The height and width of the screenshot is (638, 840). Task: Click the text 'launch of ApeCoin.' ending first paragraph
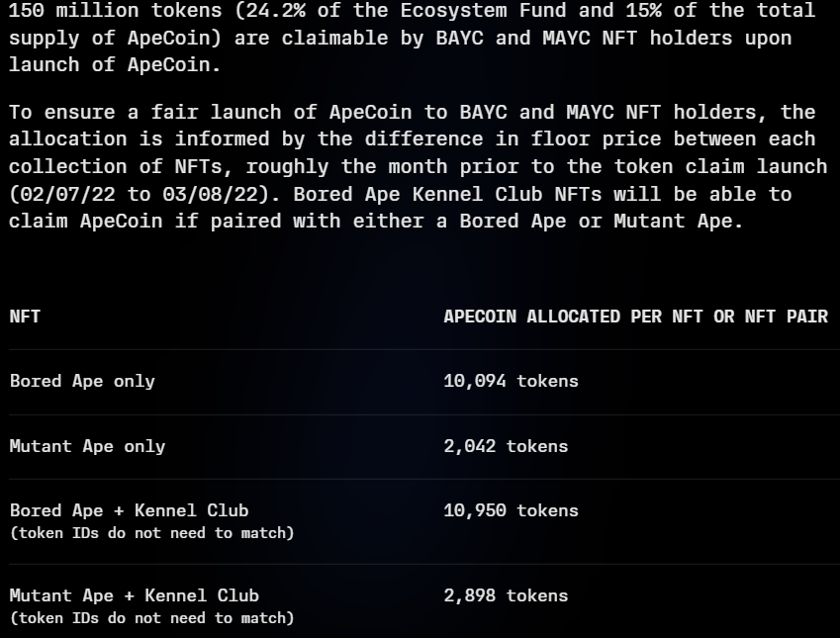point(115,65)
